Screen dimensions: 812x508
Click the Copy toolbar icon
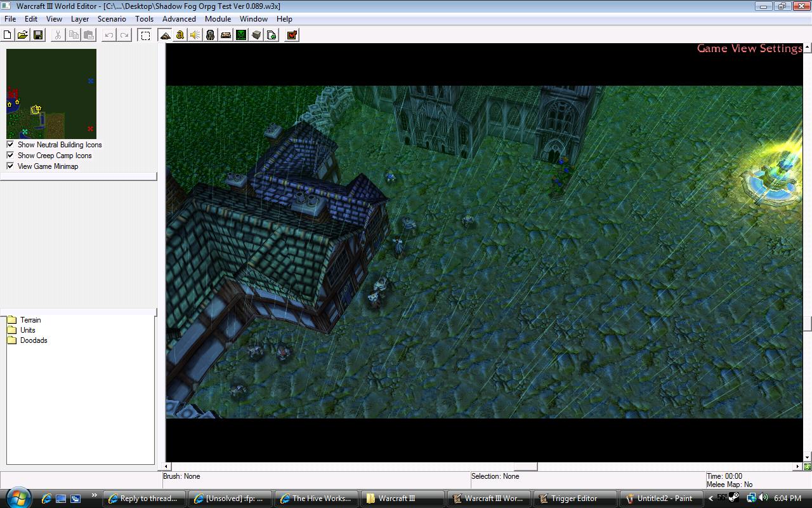[74, 35]
